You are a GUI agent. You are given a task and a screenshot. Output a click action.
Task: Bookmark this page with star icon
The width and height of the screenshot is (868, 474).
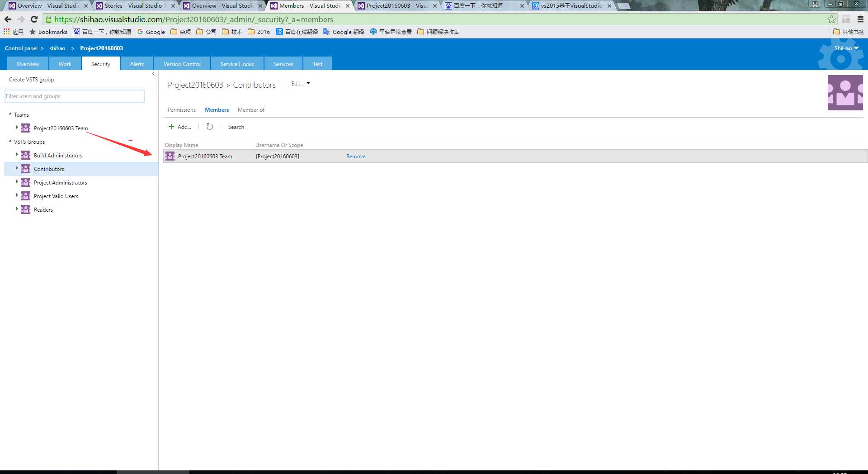tap(831, 19)
